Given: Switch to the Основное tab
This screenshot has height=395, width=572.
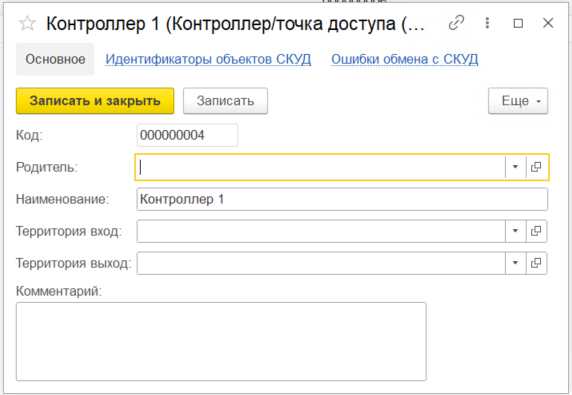Looking at the screenshot, I should pyautogui.click(x=55, y=59).
